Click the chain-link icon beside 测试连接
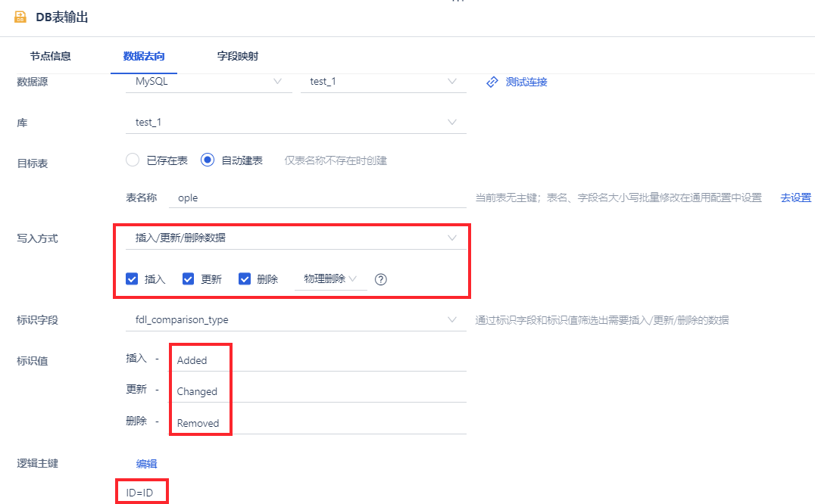 point(491,82)
